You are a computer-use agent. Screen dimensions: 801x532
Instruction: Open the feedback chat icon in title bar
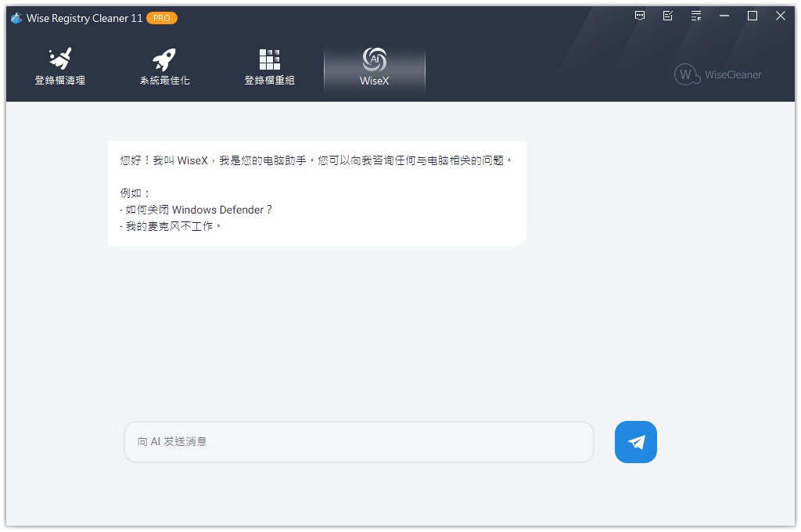(x=640, y=16)
